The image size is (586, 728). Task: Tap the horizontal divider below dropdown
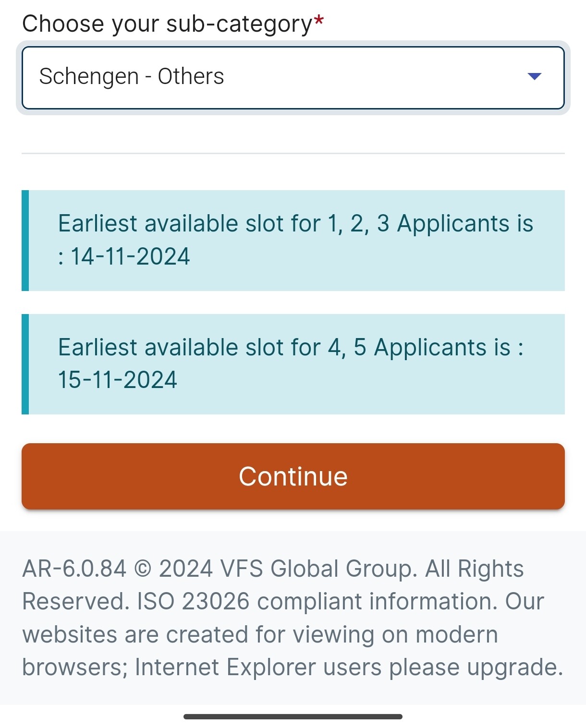click(293, 154)
